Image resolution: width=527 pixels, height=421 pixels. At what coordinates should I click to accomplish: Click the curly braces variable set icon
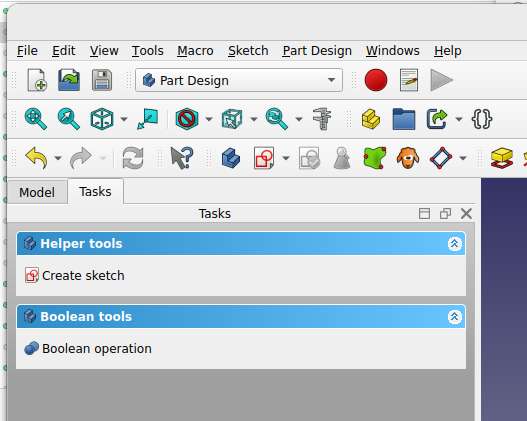tap(482, 119)
